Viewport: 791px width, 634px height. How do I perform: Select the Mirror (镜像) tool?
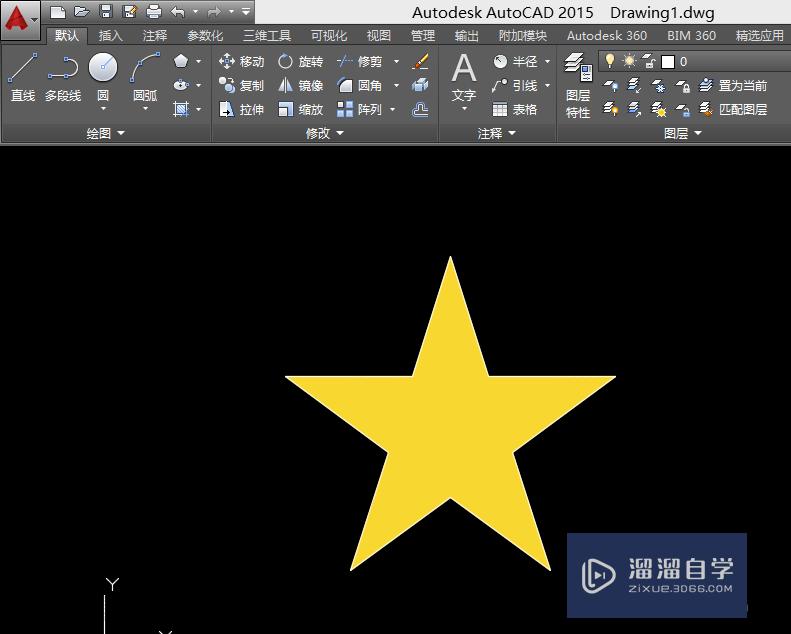click(300, 85)
